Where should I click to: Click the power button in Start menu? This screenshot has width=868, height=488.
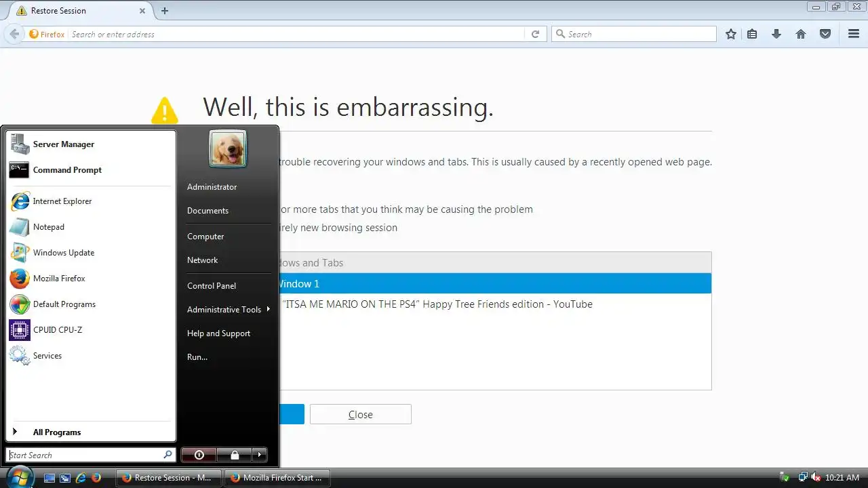[199, 455]
